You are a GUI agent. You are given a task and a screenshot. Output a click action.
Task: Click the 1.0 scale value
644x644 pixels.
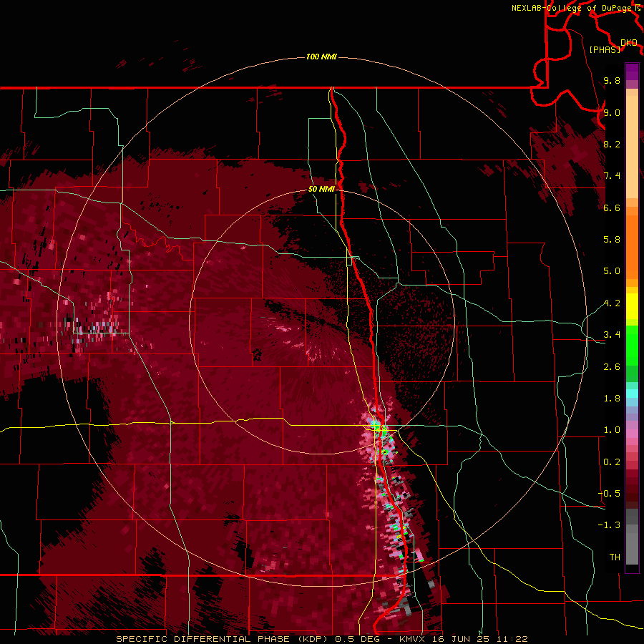tap(612, 430)
